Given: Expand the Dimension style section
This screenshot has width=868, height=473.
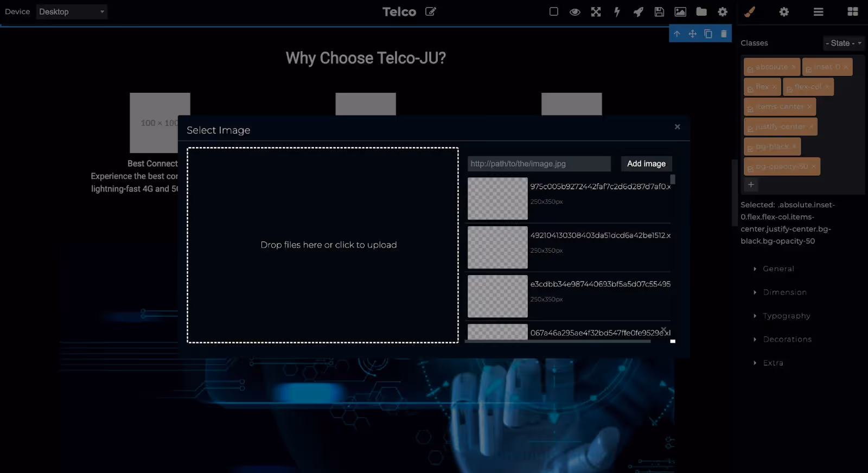Looking at the screenshot, I should [x=784, y=292].
